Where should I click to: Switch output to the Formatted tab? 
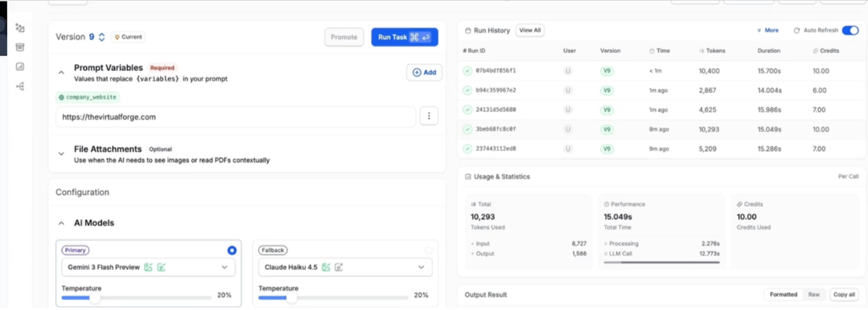pos(784,295)
